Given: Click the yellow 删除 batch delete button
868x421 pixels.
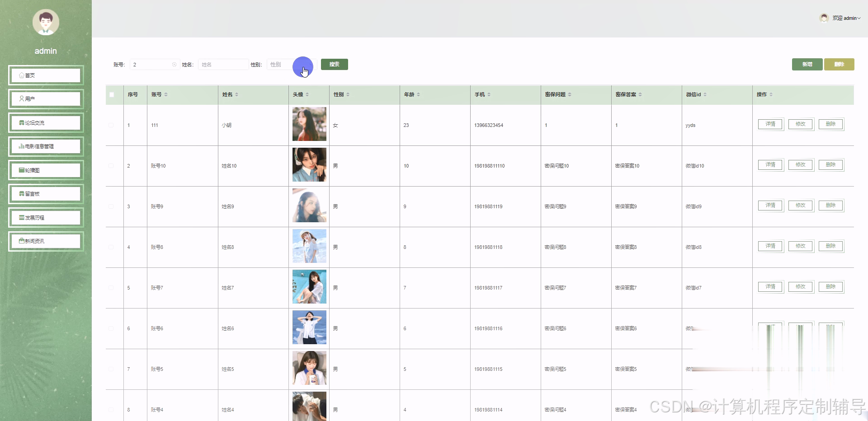Looking at the screenshot, I should 839,64.
